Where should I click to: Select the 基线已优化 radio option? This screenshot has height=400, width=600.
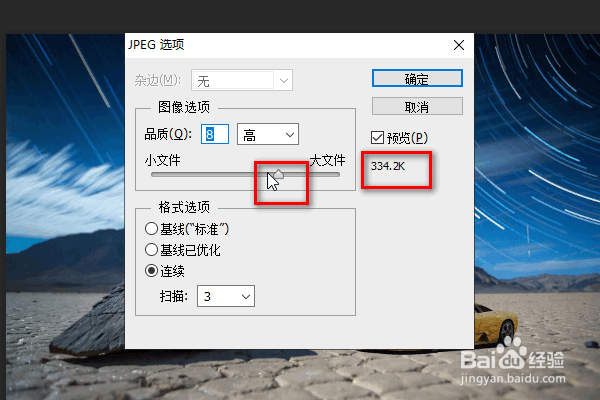tap(152, 250)
